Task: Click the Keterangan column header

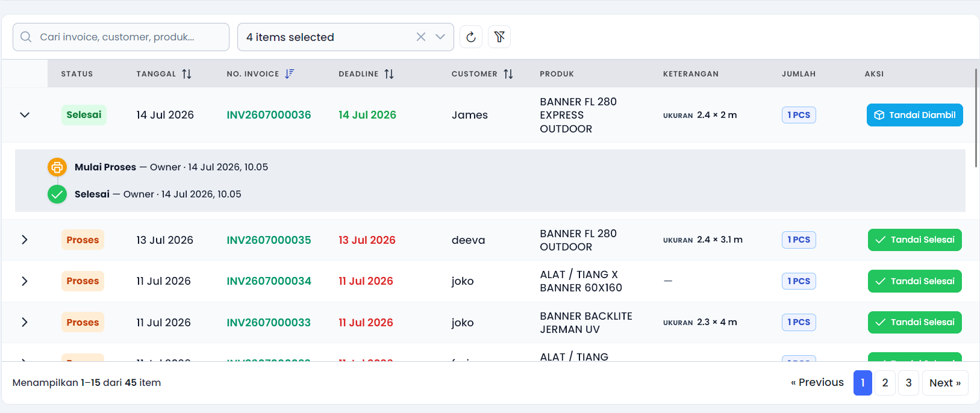Action: (690, 74)
